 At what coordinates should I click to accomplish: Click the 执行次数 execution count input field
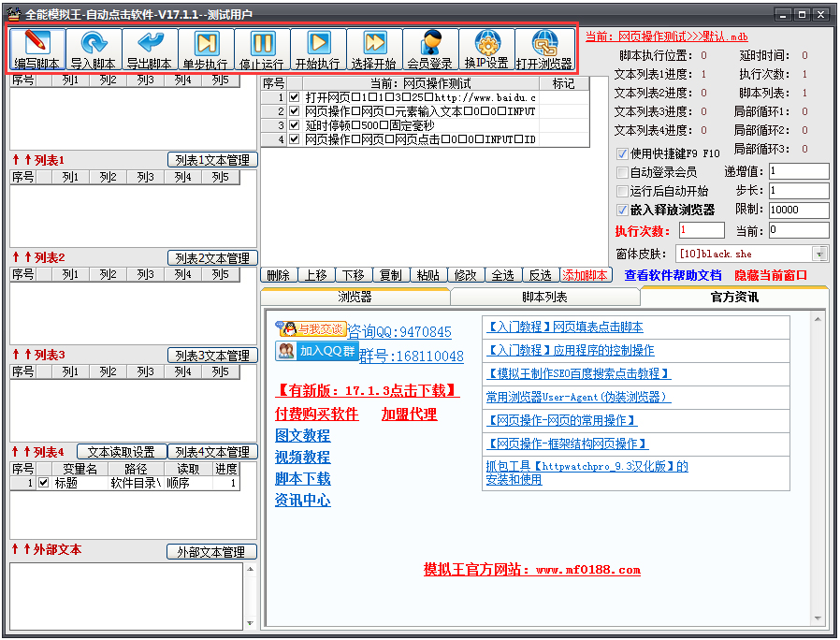[x=702, y=230]
